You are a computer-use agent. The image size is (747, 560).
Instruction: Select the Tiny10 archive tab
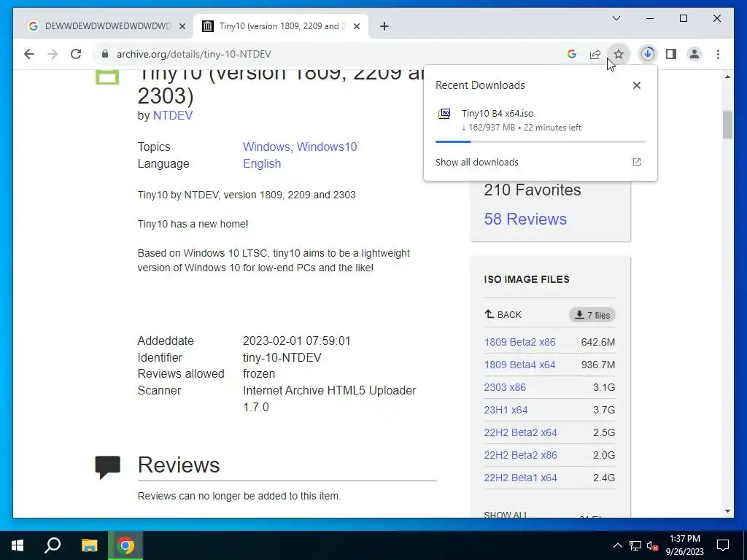pos(281,26)
